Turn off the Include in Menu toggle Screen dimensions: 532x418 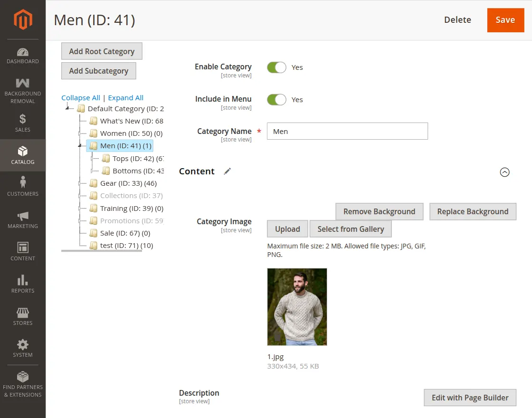click(276, 100)
